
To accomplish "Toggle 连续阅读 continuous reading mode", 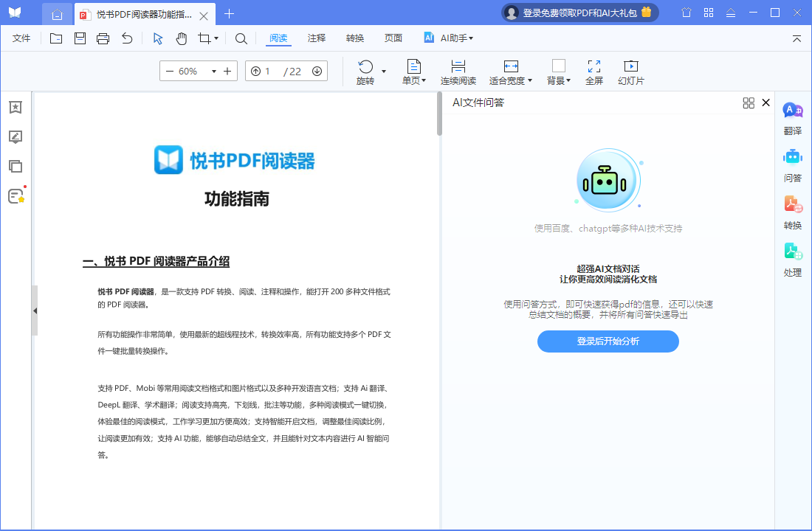I will (459, 71).
